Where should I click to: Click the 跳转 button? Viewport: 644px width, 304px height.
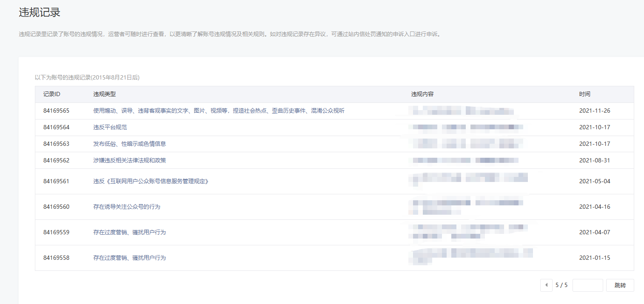[x=620, y=285]
